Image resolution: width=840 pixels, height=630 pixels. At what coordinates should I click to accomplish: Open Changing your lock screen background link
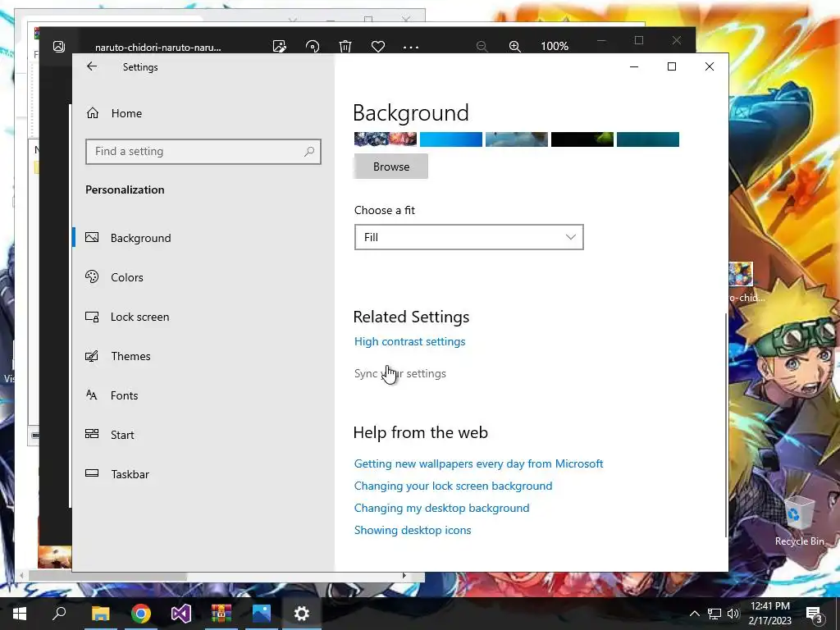pos(453,486)
